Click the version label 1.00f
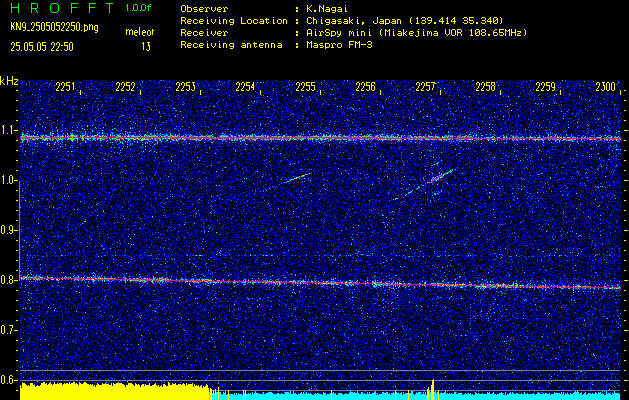Viewport: 629px width, 400px height. [x=138, y=8]
